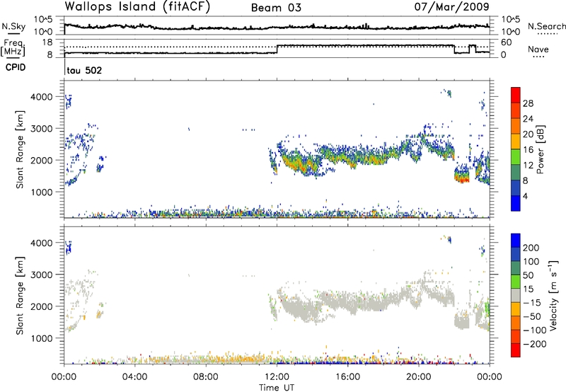Select the 'Velocity [m s-1]' colorbar title
The width and height of the screenshot is (566, 392).
click(x=553, y=295)
